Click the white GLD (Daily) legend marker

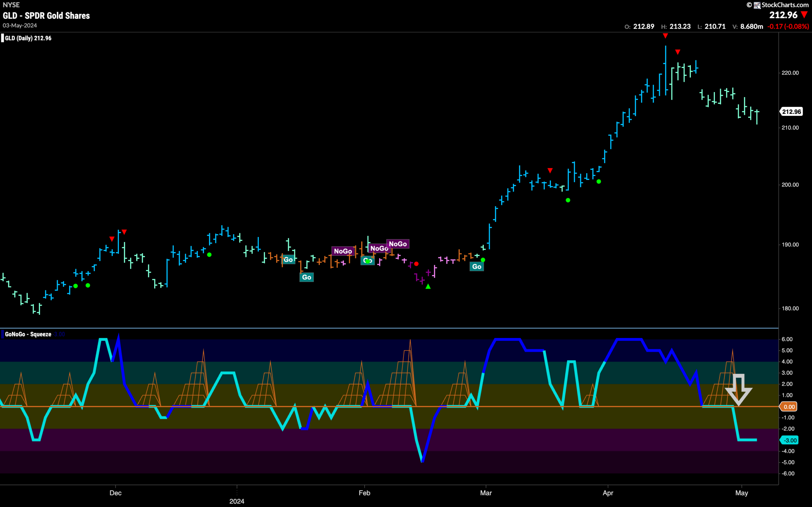point(2,38)
